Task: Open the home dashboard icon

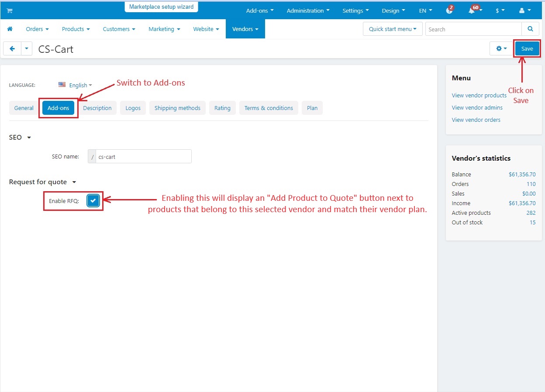Action: click(x=10, y=29)
